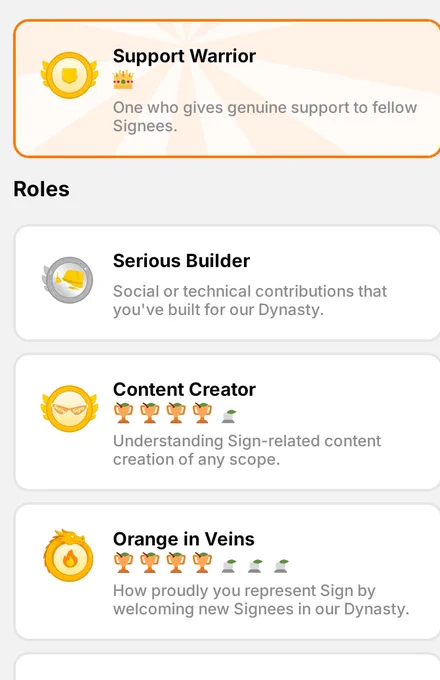The height and width of the screenshot is (680, 440).
Task: Click first trophy under Content Creator
Action: [124, 413]
